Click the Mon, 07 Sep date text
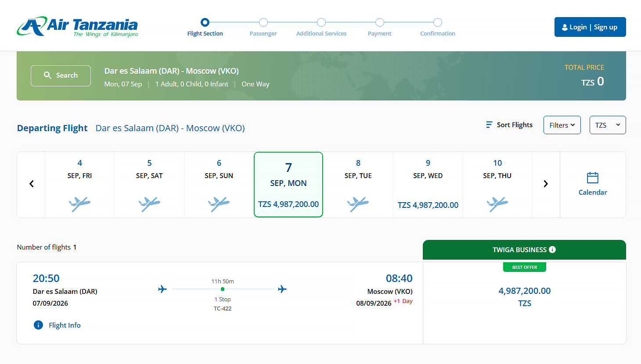This screenshot has width=641, height=364. click(x=123, y=84)
